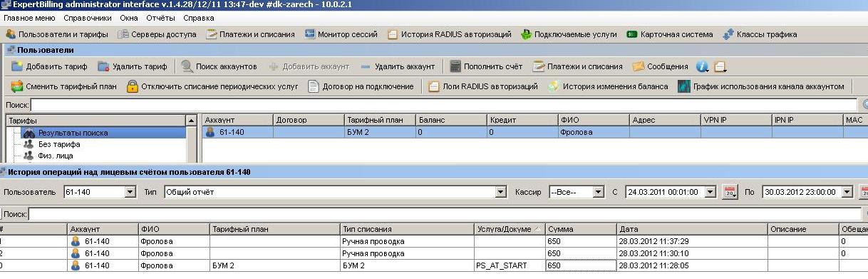Viewport: 868px width, 279px height.
Task: Sort history by Дата column
Action: pos(692,229)
